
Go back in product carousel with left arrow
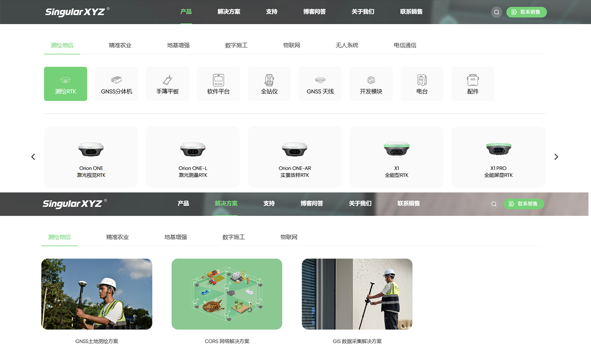pyautogui.click(x=33, y=157)
